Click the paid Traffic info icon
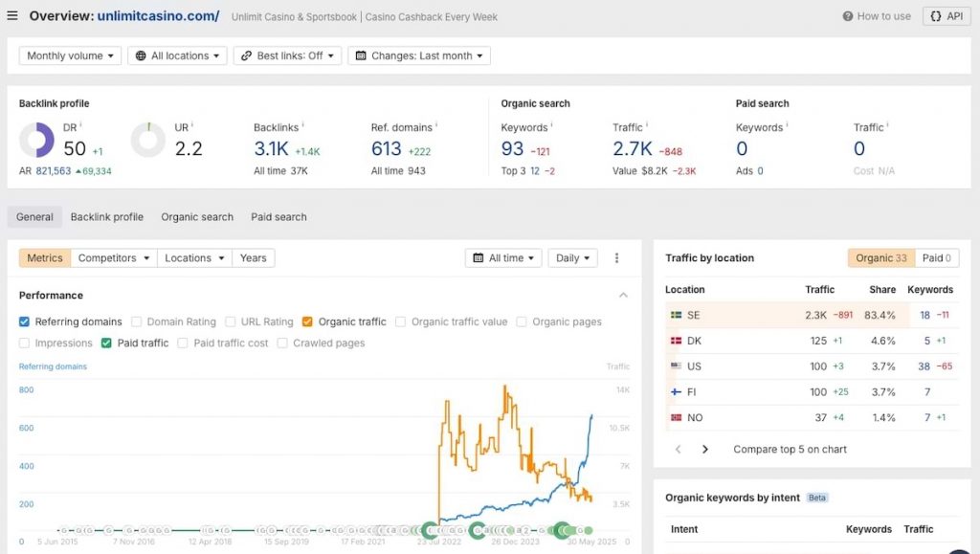980x554 pixels. click(887, 125)
